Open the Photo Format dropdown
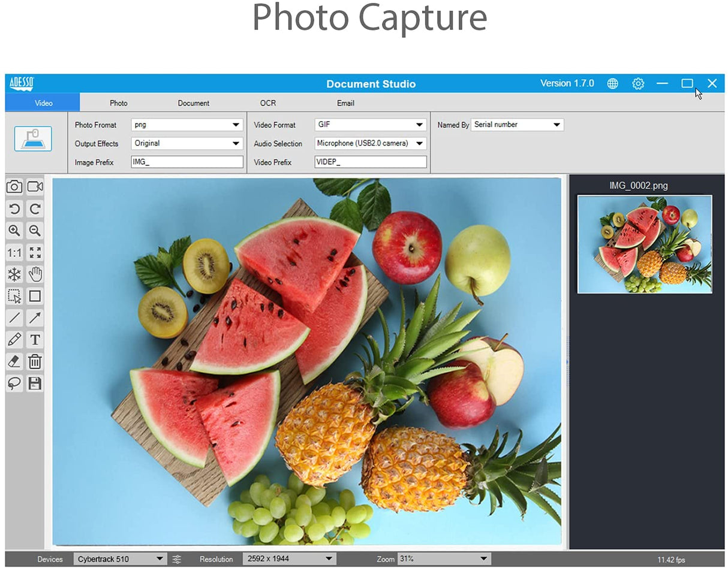 [x=186, y=125]
